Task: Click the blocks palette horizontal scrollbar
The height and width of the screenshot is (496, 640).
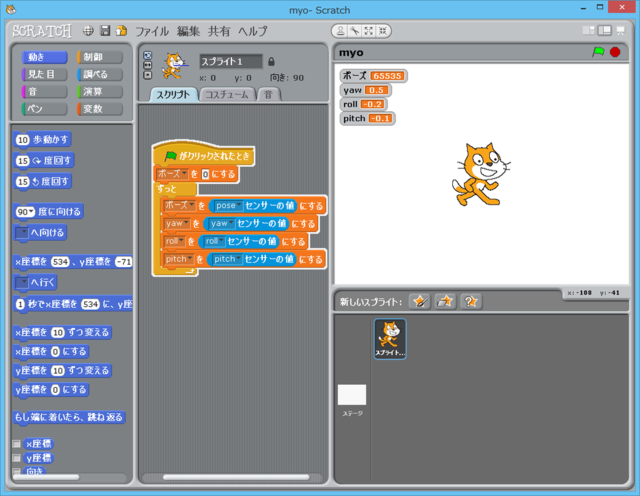Action: point(46,477)
